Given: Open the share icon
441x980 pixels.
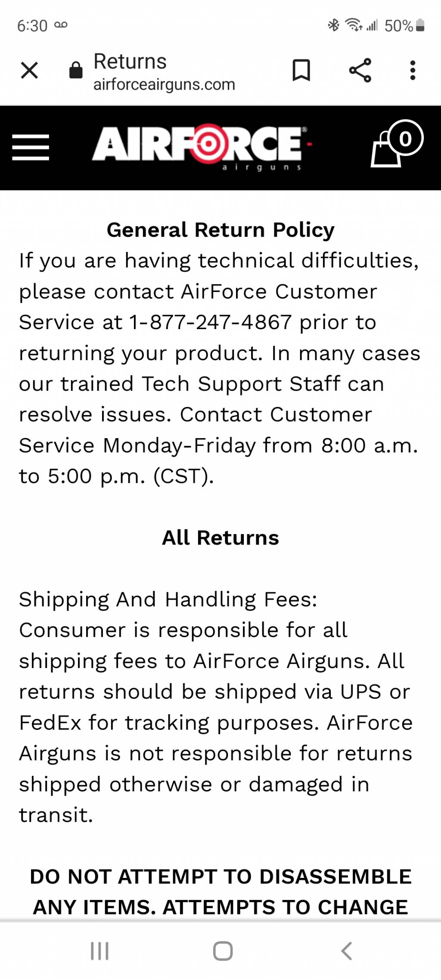Looking at the screenshot, I should [x=360, y=70].
